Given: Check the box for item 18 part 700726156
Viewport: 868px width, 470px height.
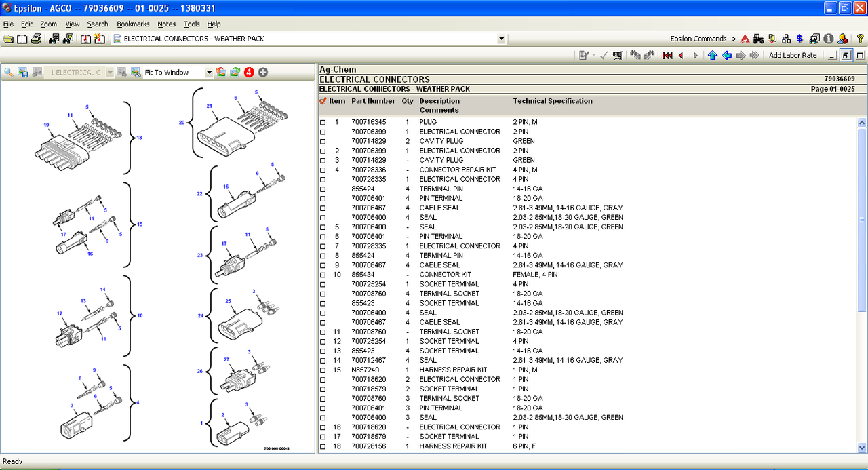Looking at the screenshot, I should tap(323, 446).
